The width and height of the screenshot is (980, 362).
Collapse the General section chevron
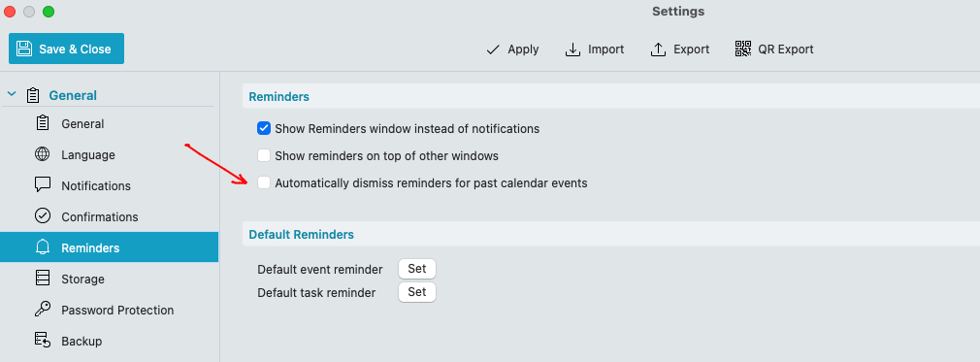point(12,94)
